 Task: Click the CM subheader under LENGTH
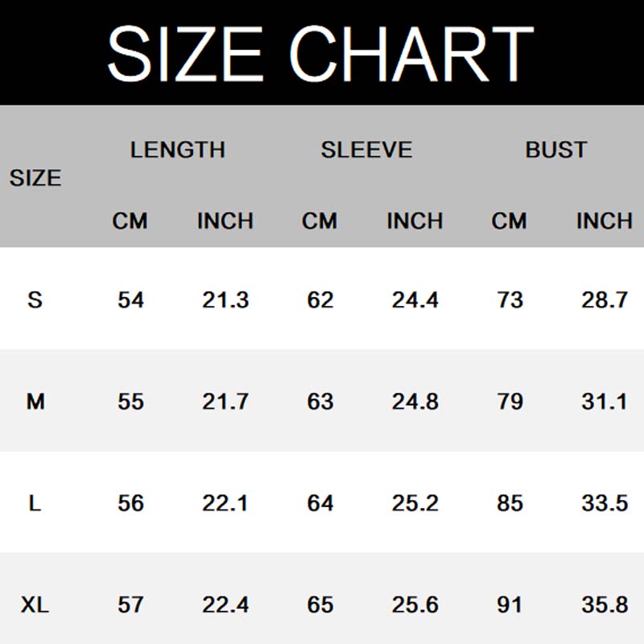point(130,221)
